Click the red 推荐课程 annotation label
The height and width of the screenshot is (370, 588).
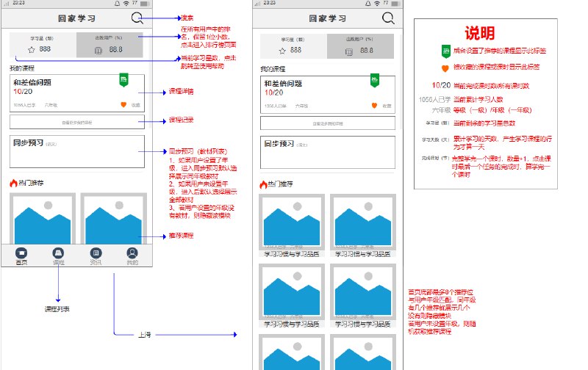tap(181, 236)
